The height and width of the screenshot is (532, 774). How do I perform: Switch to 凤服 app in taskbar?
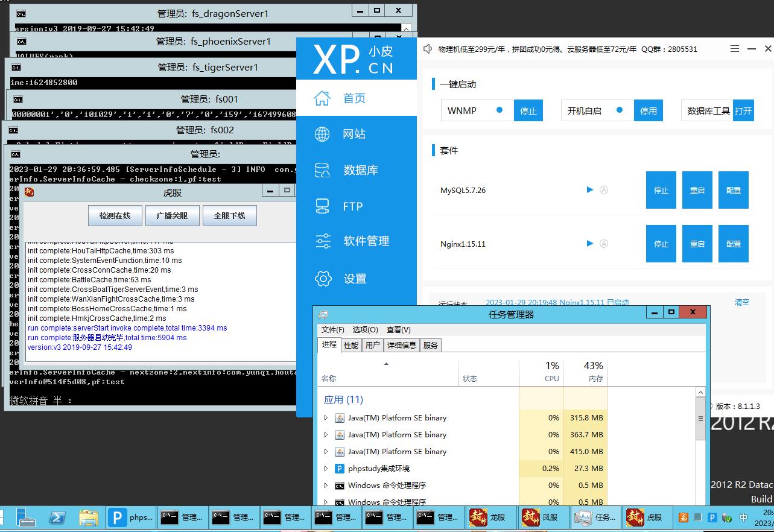click(x=543, y=517)
